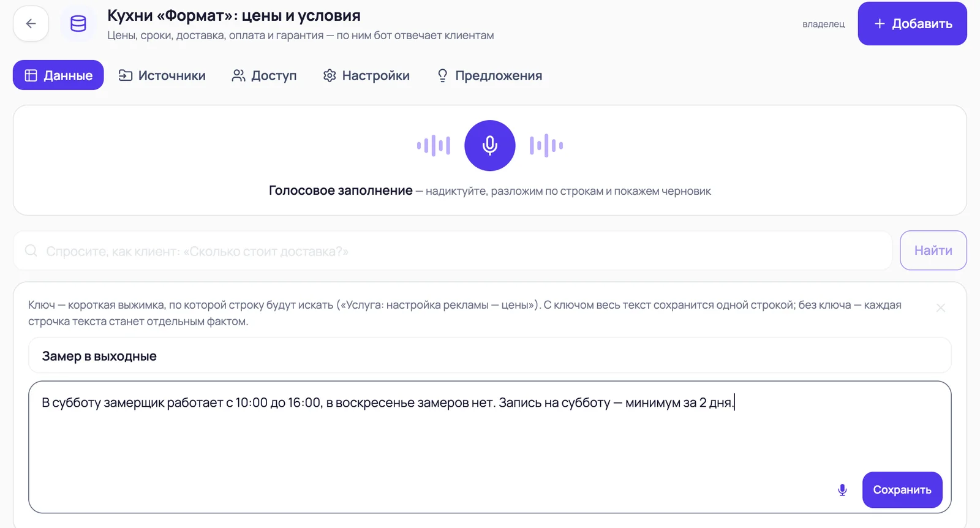Click the Найти button

933,251
